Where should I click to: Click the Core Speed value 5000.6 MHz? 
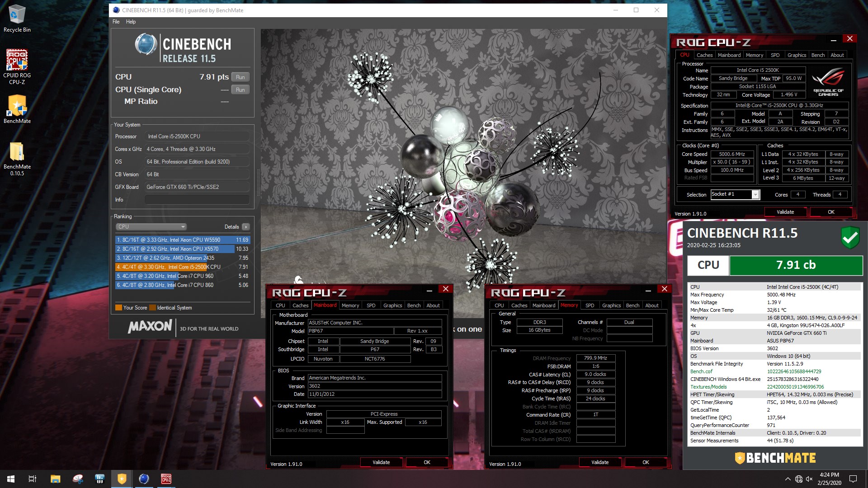point(732,154)
